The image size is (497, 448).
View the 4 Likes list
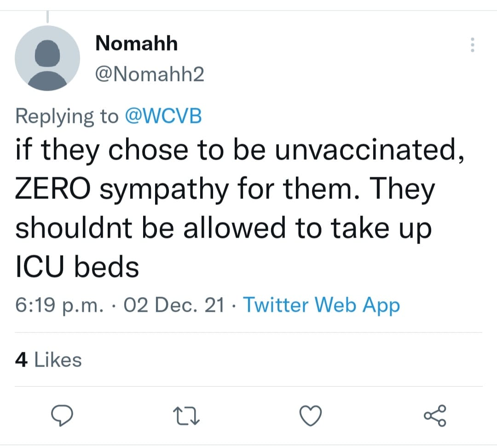click(48, 360)
